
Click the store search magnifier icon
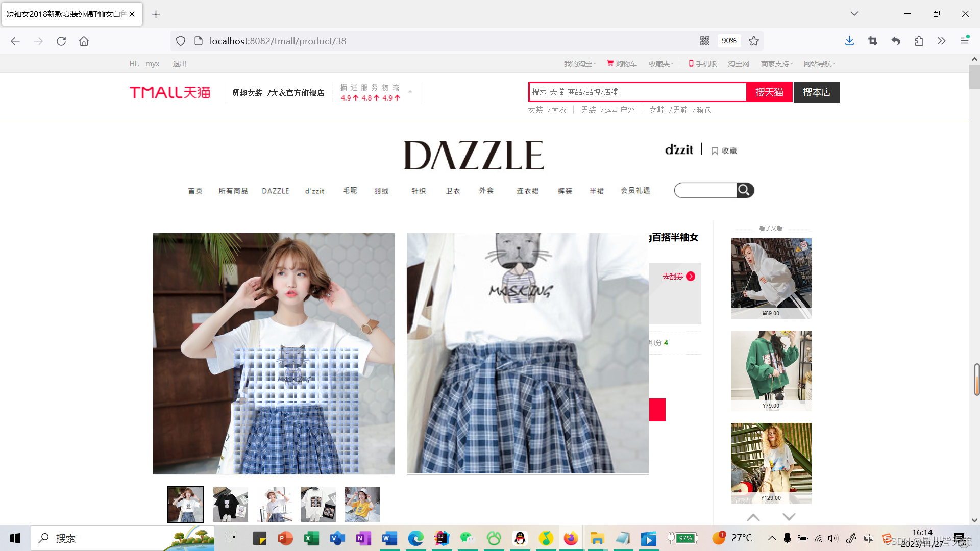point(745,190)
